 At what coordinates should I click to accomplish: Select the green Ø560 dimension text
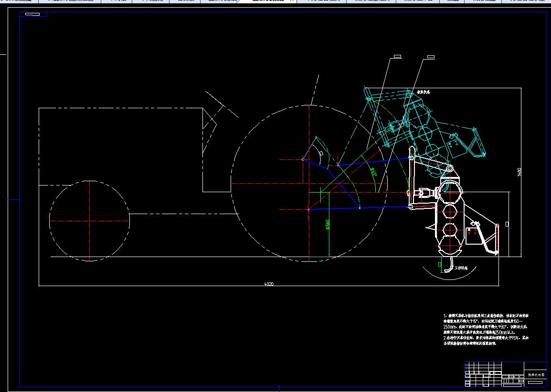click(x=328, y=225)
